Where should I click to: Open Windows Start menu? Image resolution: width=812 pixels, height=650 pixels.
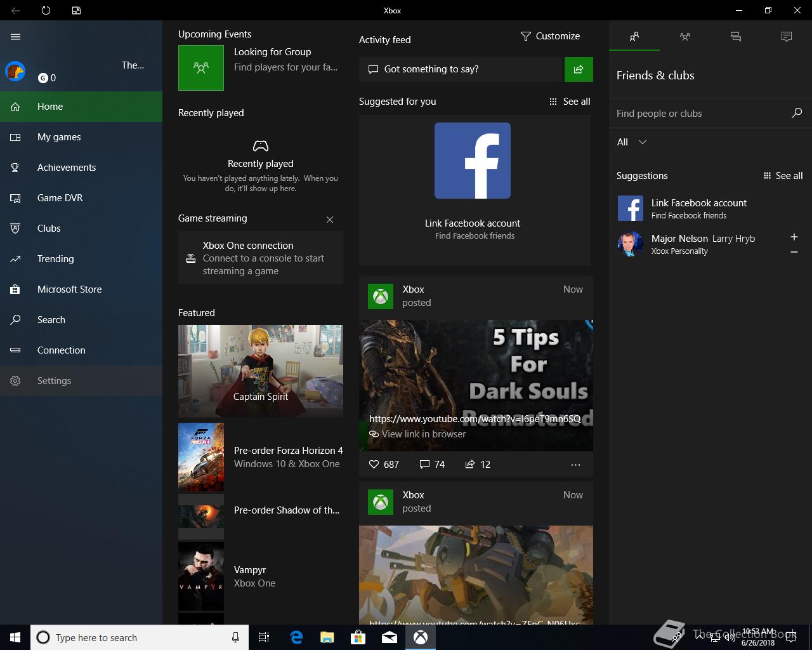[15, 637]
